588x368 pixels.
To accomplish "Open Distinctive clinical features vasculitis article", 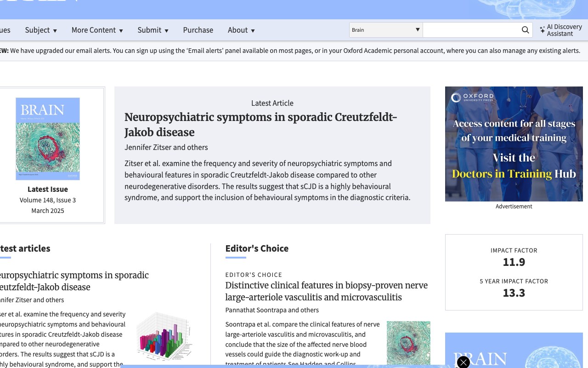I will click(326, 291).
